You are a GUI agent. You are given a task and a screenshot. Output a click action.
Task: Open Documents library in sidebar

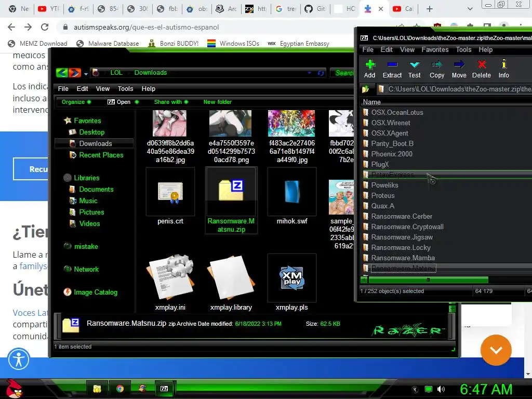pos(91,189)
